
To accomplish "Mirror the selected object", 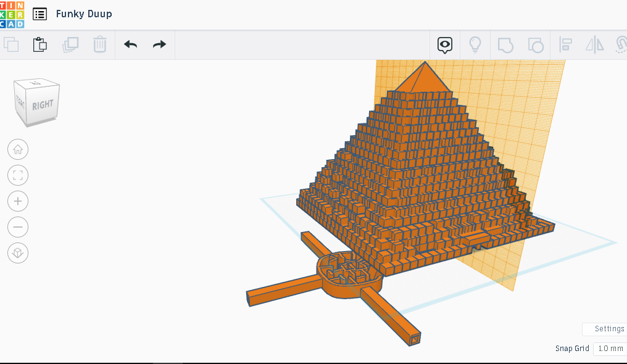I will [x=594, y=44].
